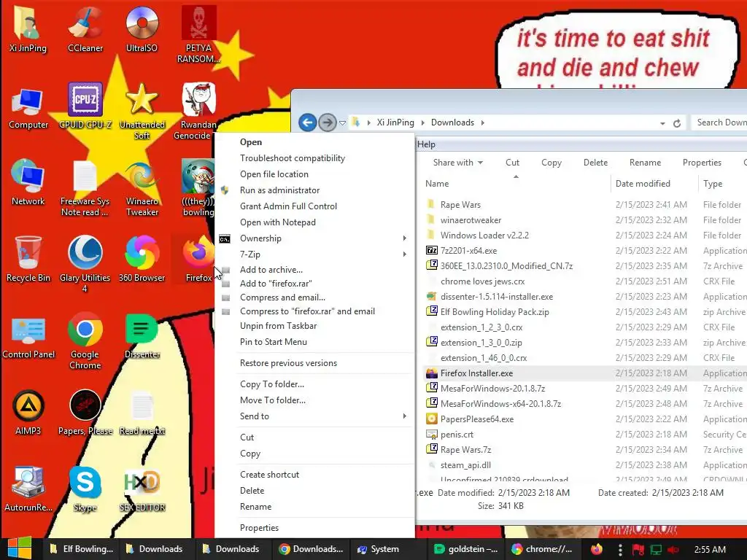Select the Recycle Bin icon
Screen dimensions: 747x560
(28, 259)
